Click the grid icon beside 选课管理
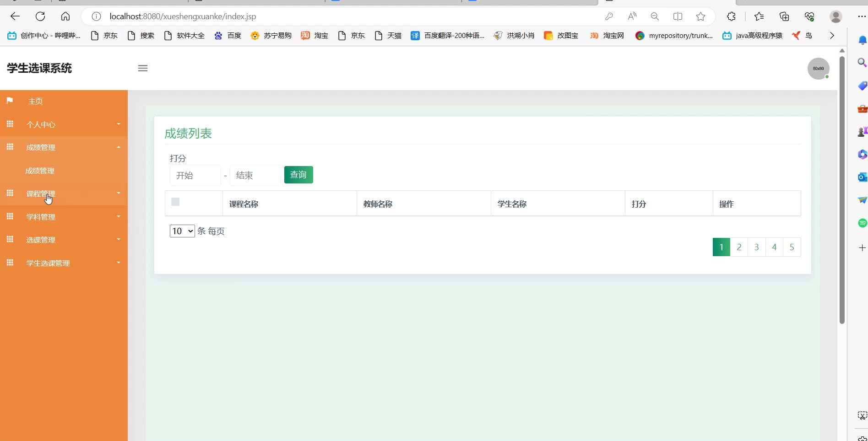 (10, 239)
